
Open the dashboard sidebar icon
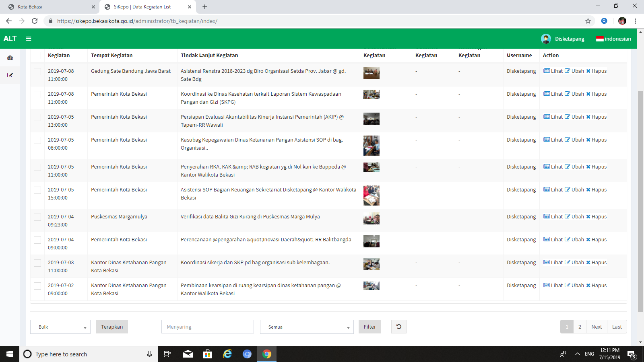pos(10,58)
